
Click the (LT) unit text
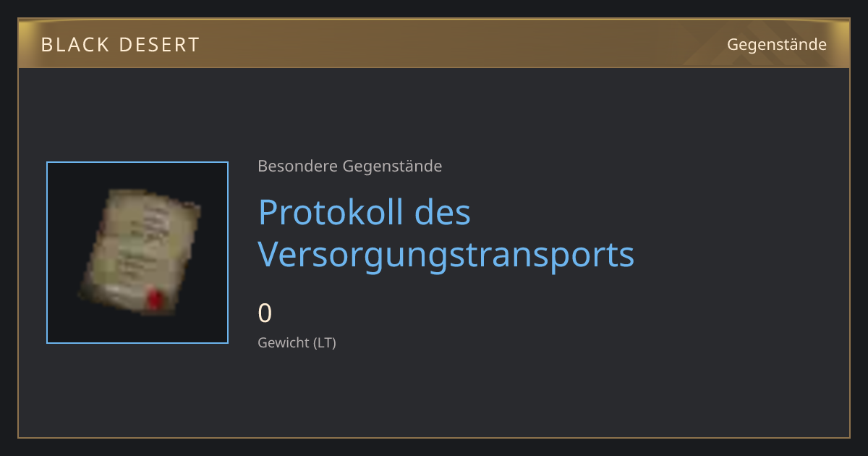325,343
